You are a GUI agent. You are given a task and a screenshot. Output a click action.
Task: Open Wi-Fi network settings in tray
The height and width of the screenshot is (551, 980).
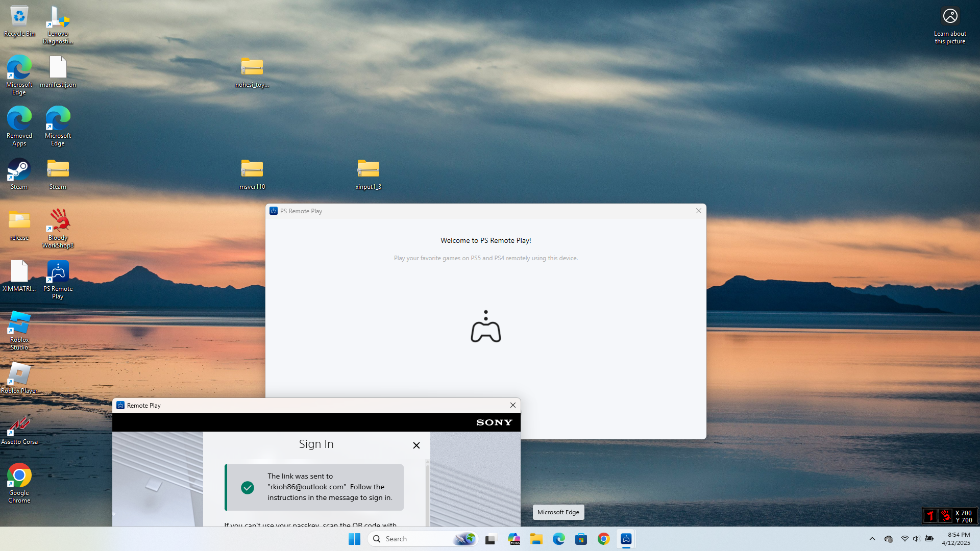(x=904, y=539)
